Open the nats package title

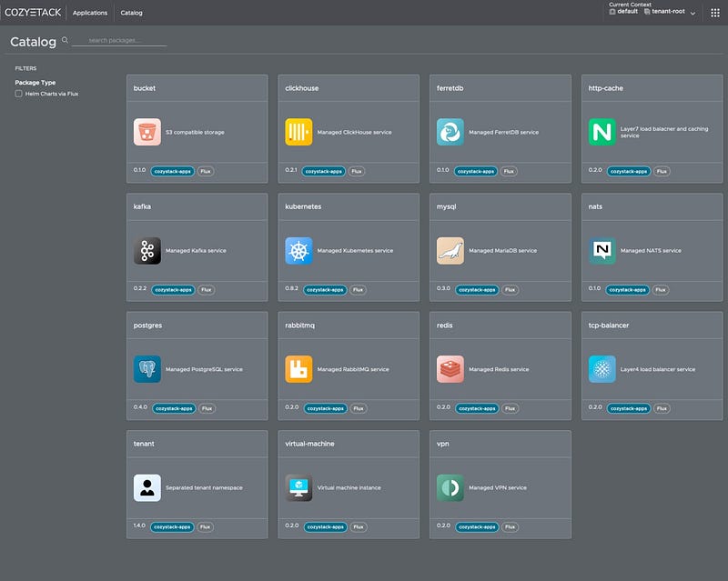click(595, 206)
